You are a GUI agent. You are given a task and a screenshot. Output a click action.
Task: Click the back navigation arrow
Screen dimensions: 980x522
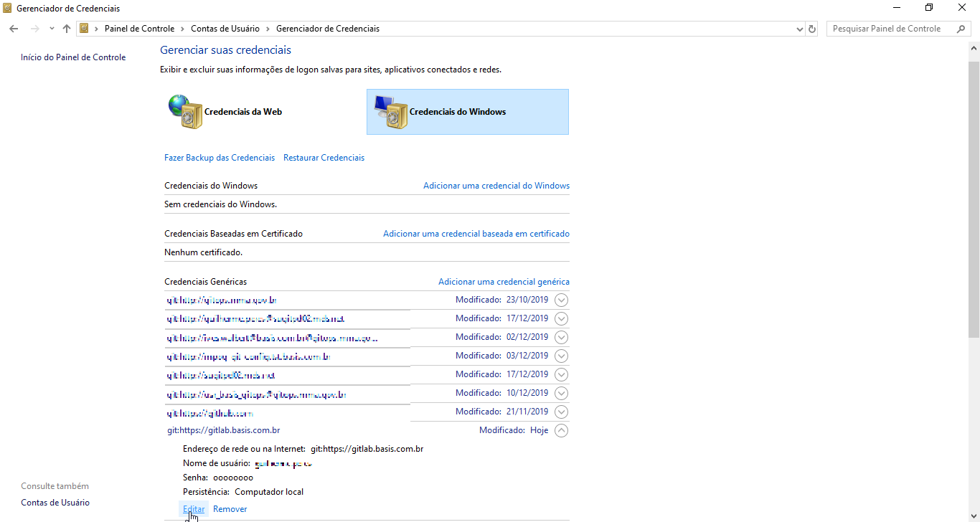(x=14, y=29)
